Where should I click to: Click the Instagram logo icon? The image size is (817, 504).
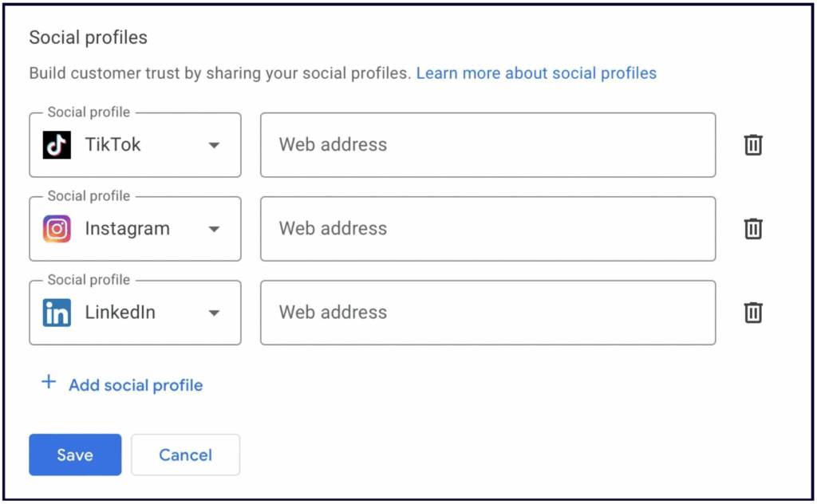tap(57, 229)
